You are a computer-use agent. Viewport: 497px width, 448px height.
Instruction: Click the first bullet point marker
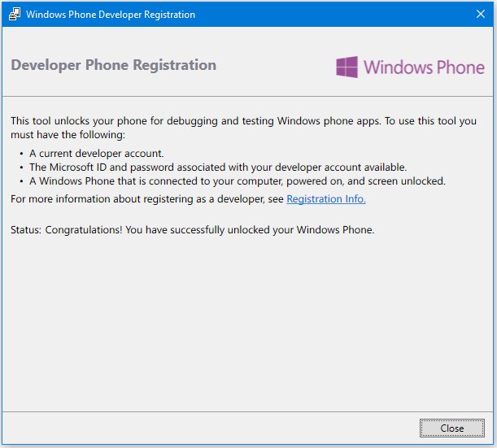pyautogui.click(x=21, y=154)
